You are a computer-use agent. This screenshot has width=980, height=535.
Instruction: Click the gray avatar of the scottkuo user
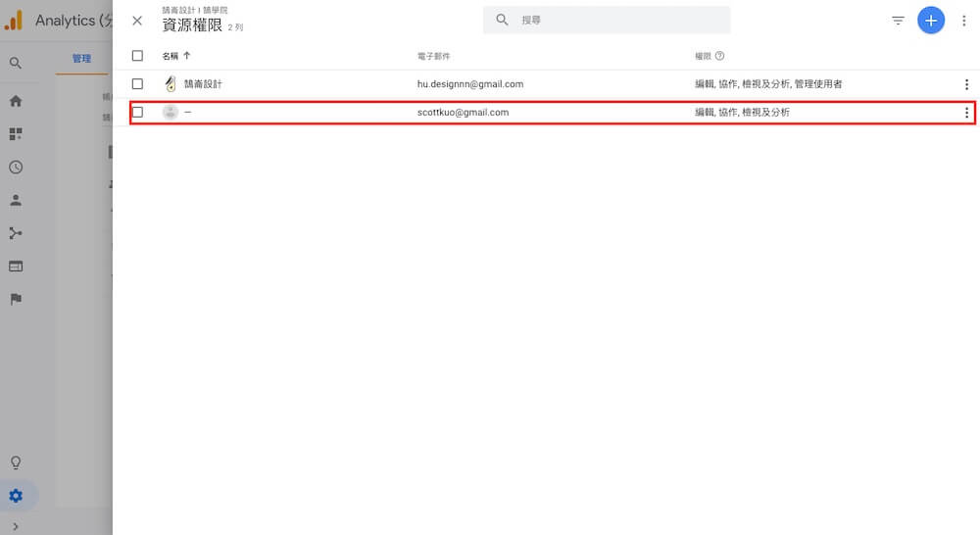[x=170, y=112]
